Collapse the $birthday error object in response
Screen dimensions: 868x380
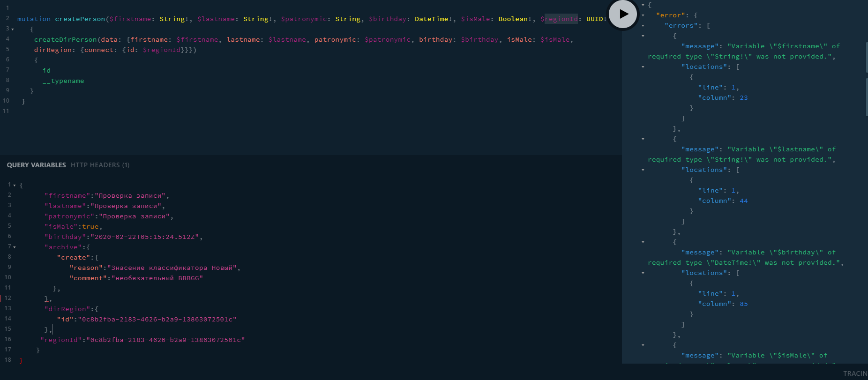click(643, 242)
